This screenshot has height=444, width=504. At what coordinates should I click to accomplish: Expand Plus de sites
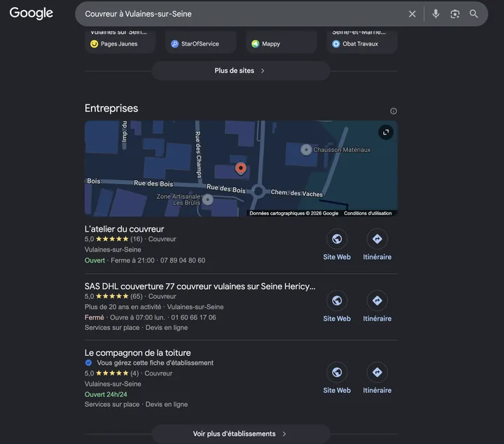pyautogui.click(x=241, y=71)
